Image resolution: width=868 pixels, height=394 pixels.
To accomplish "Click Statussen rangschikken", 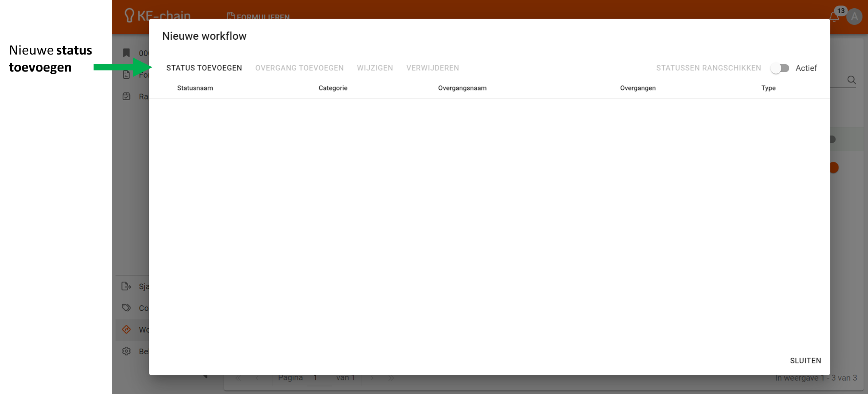I will click(x=708, y=68).
